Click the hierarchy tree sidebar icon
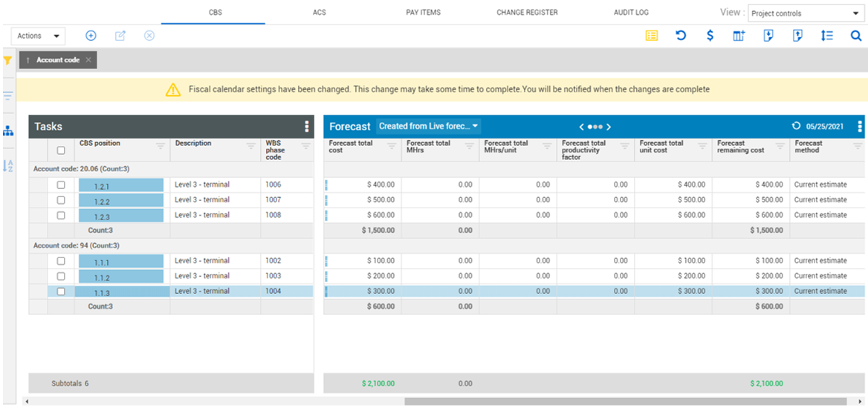Screen dimensions: 868x407 click(7, 131)
